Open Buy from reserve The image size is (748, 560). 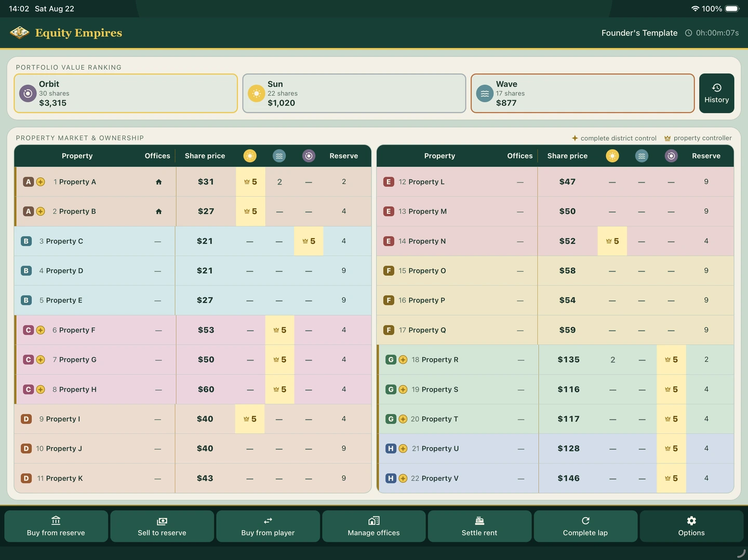coord(56,526)
